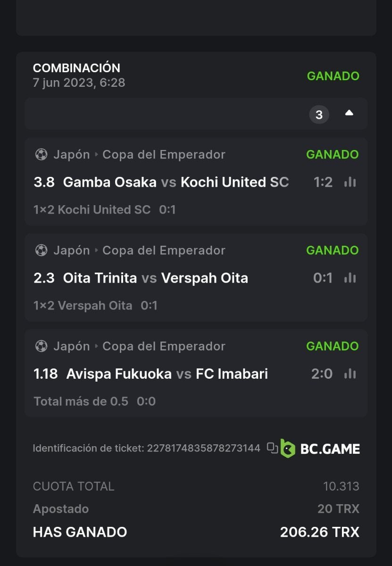Click soccer ball icon in Oita Trinita card
The width and height of the screenshot is (392, 566).
41,250
